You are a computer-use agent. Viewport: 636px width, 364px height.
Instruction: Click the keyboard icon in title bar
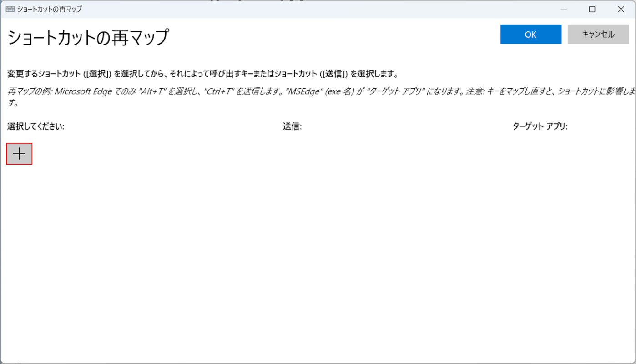click(x=10, y=9)
